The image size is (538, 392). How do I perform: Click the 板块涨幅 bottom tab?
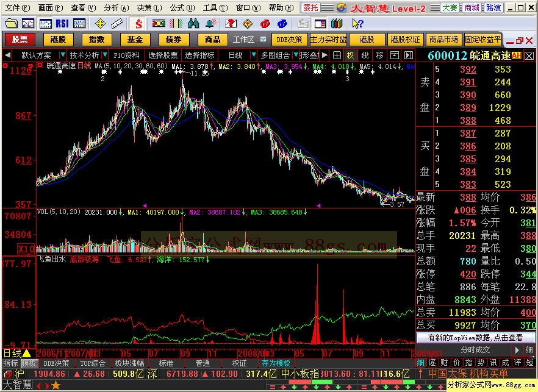click(x=129, y=363)
